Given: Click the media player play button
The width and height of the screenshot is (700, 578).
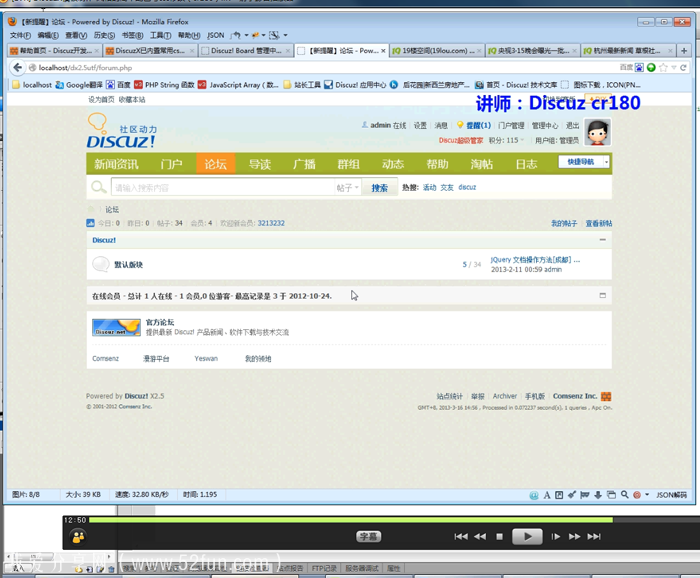Looking at the screenshot, I should coord(527,536).
